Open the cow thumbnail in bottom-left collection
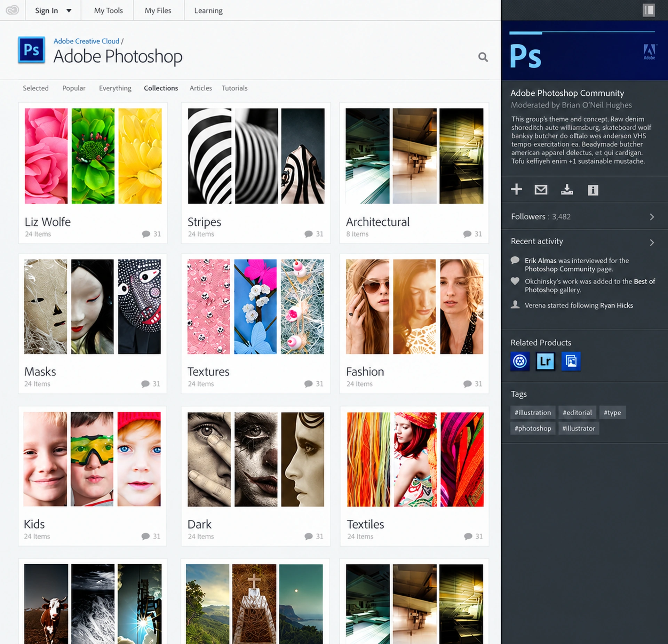Image resolution: width=668 pixels, height=644 pixels. [x=46, y=604]
